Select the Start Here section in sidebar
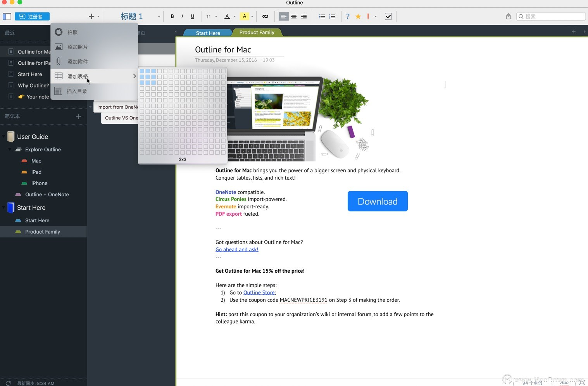 click(x=37, y=220)
